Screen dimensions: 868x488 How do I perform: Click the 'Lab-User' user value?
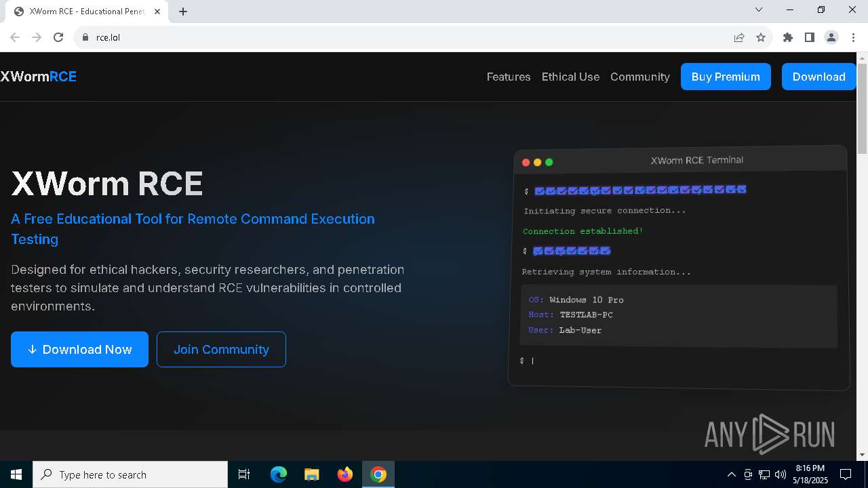[x=580, y=330]
